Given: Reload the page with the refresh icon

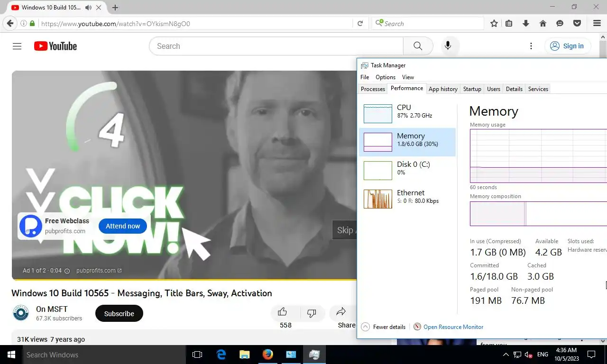Looking at the screenshot, I should (x=360, y=23).
